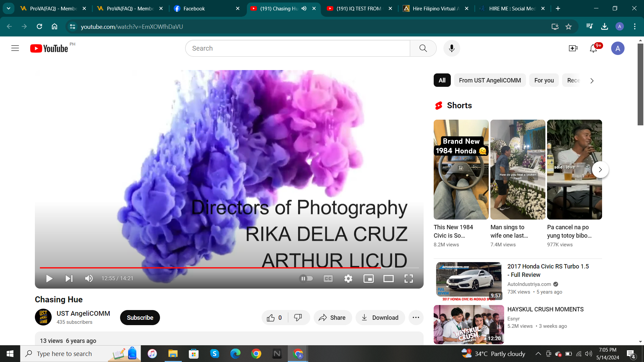Open more actions menu on video
The image size is (644, 362).
click(416, 317)
